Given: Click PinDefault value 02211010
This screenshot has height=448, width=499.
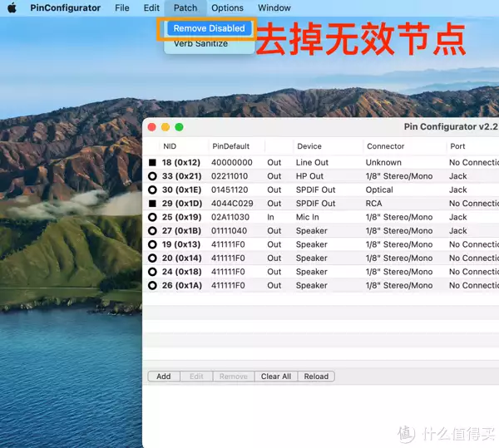Looking at the screenshot, I should 230,176.
